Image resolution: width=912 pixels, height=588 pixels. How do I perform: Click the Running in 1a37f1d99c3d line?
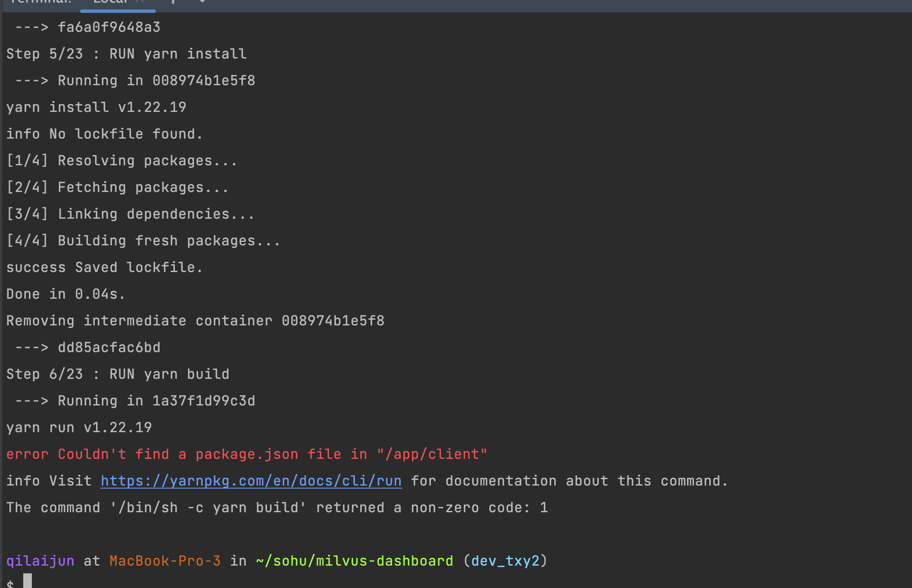(135, 400)
